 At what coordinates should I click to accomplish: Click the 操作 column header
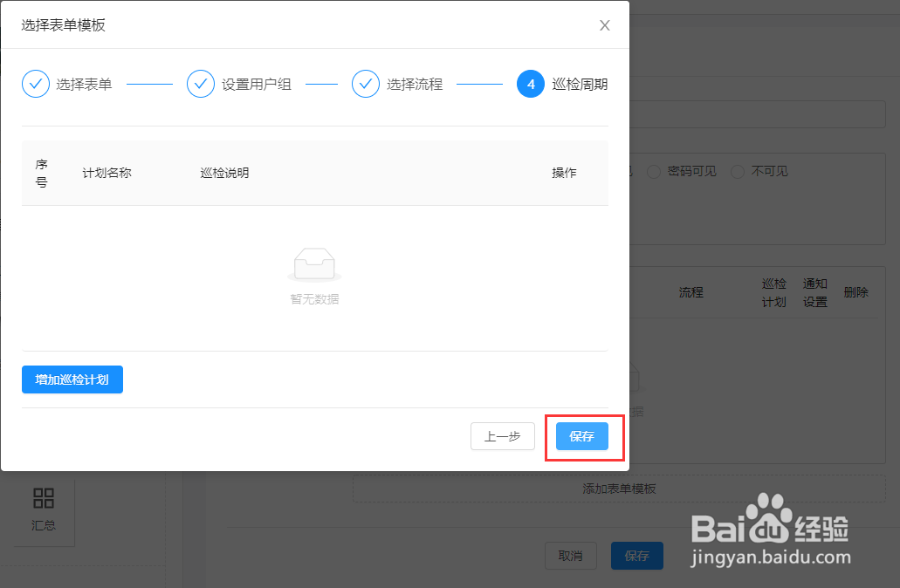(x=564, y=172)
